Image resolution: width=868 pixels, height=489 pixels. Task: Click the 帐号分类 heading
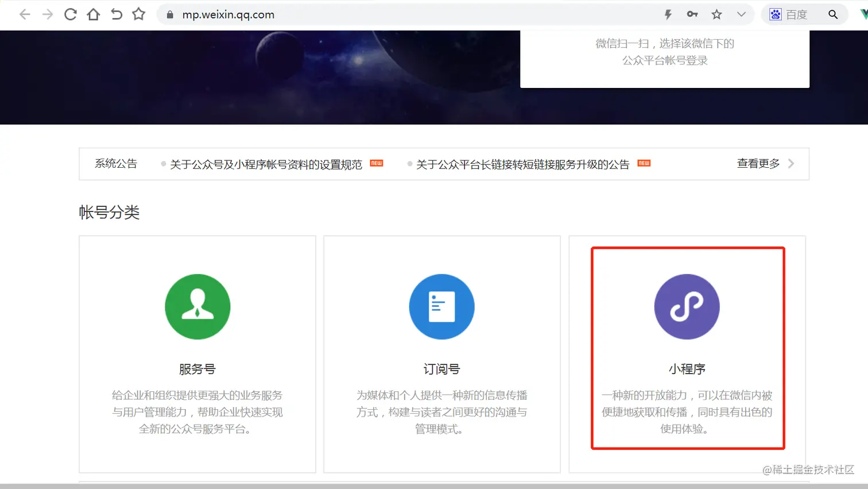[109, 213]
